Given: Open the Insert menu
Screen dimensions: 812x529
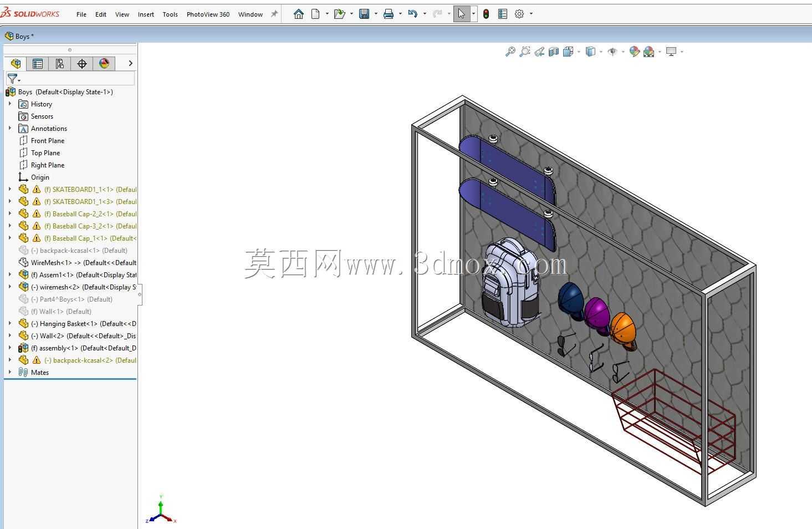Looking at the screenshot, I should click(x=146, y=14).
